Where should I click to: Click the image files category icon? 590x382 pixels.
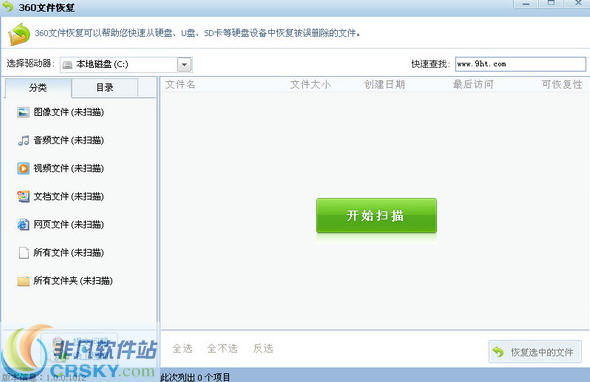click(x=23, y=112)
